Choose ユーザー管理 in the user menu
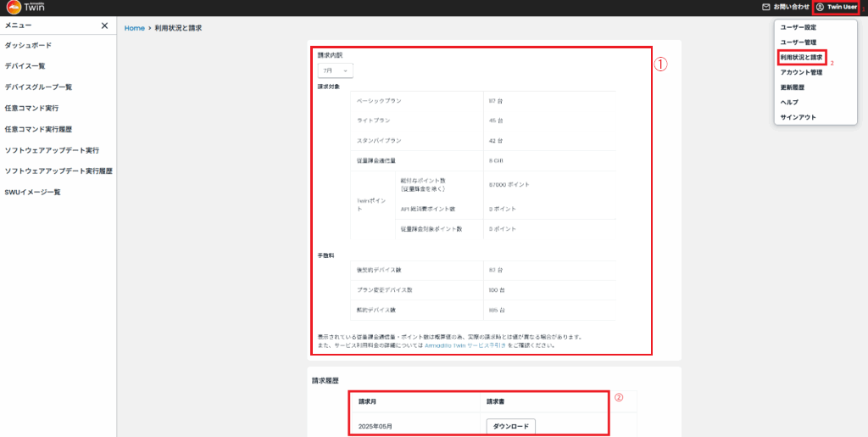This screenshot has height=437, width=868. [x=798, y=42]
